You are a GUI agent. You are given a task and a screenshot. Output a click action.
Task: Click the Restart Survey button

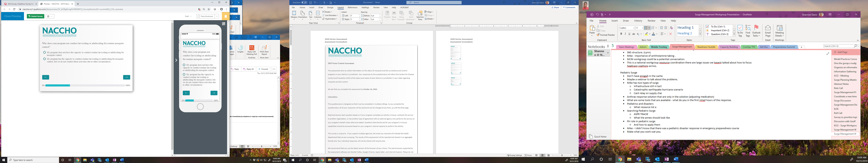click(x=36, y=16)
